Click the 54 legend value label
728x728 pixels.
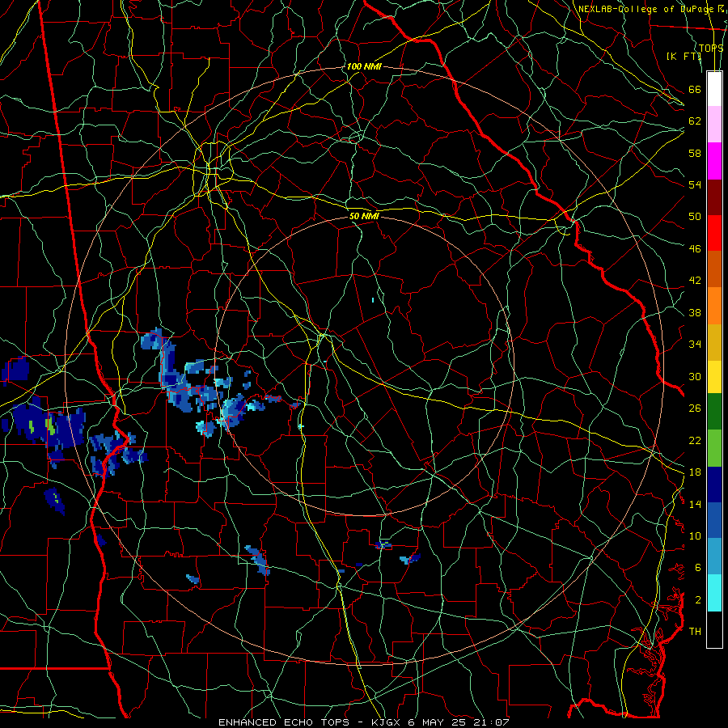[695, 184]
